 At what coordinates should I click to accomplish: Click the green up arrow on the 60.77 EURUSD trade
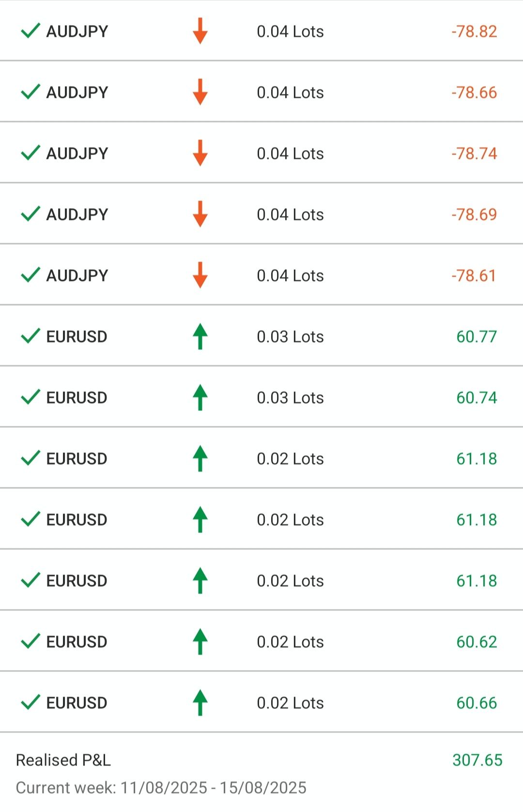coord(200,336)
